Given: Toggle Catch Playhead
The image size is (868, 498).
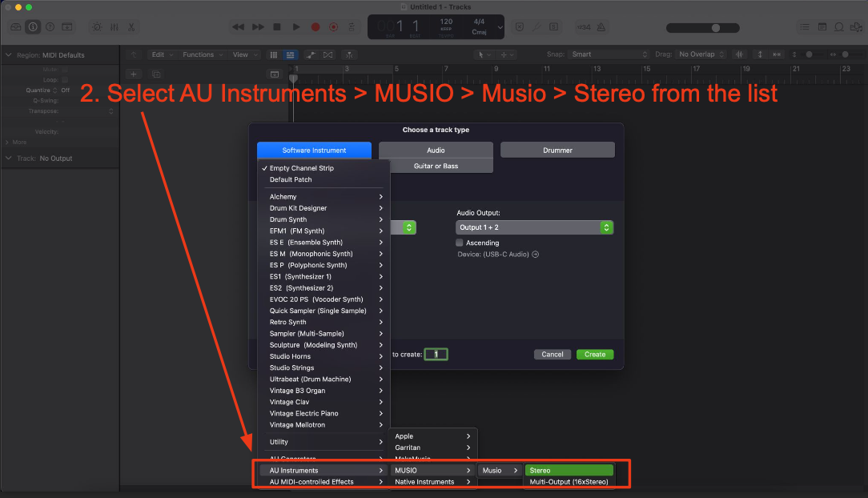Looking at the screenshot, I should [349, 54].
